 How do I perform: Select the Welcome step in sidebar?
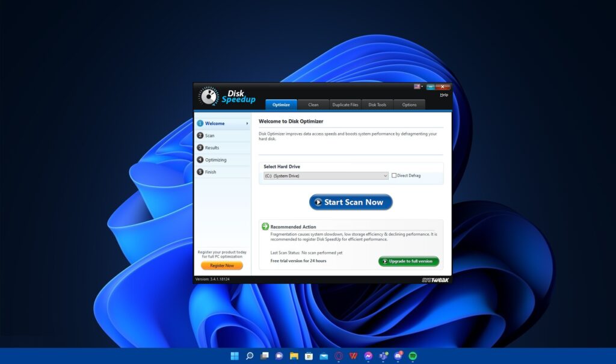click(x=223, y=123)
